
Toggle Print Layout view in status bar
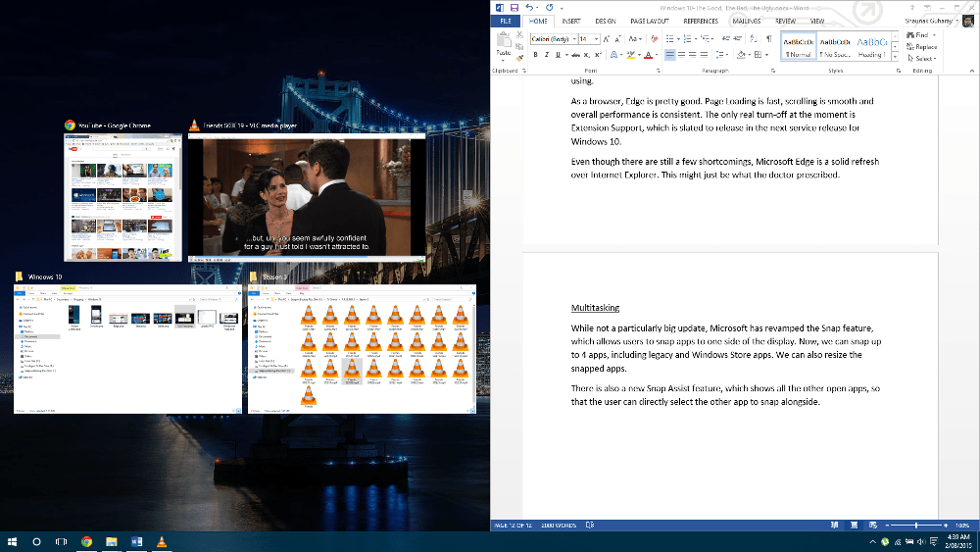(854, 526)
